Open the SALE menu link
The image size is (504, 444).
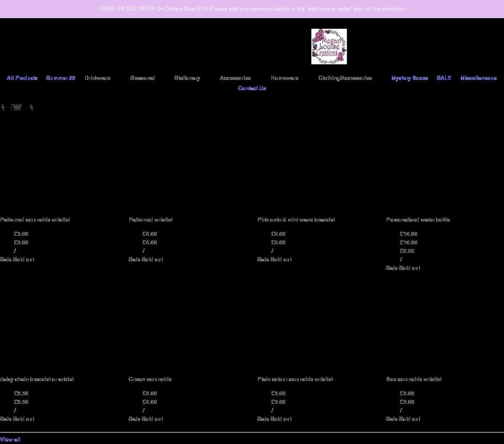tap(444, 78)
